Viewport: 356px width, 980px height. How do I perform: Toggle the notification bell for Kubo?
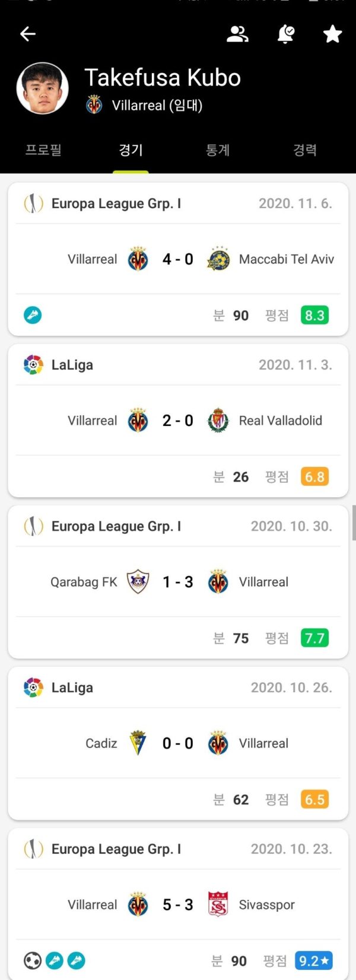(285, 34)
